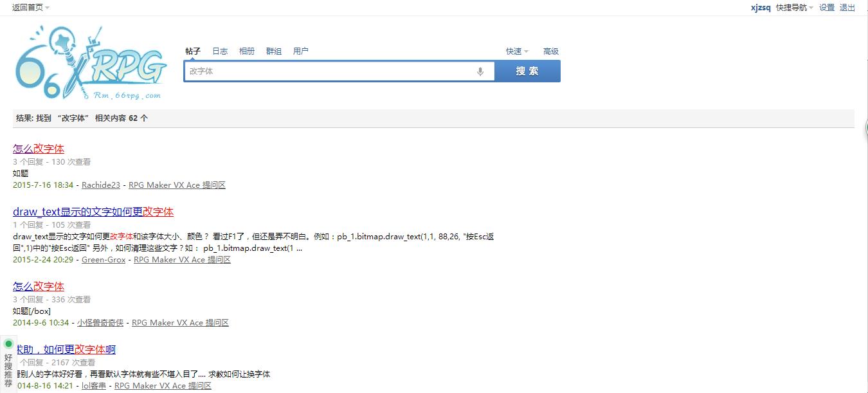Click the date 2015-7-16 18:34
The height and width of the screenshot is (393, 868).
43,185
